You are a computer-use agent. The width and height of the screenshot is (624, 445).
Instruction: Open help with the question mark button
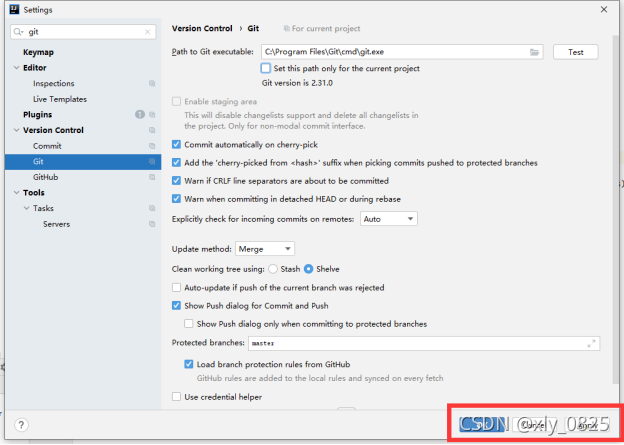pos(21,425)
